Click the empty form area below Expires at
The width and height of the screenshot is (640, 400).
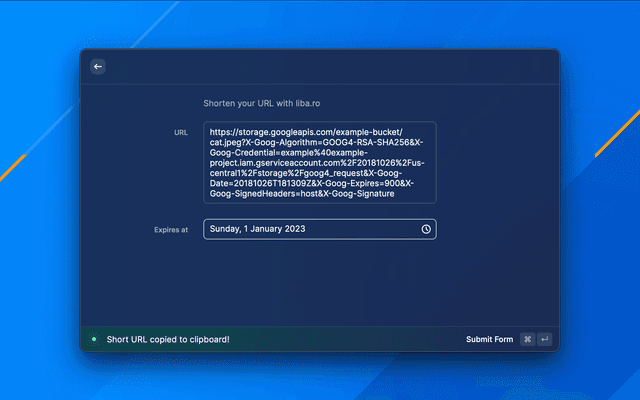click(320, 285)
